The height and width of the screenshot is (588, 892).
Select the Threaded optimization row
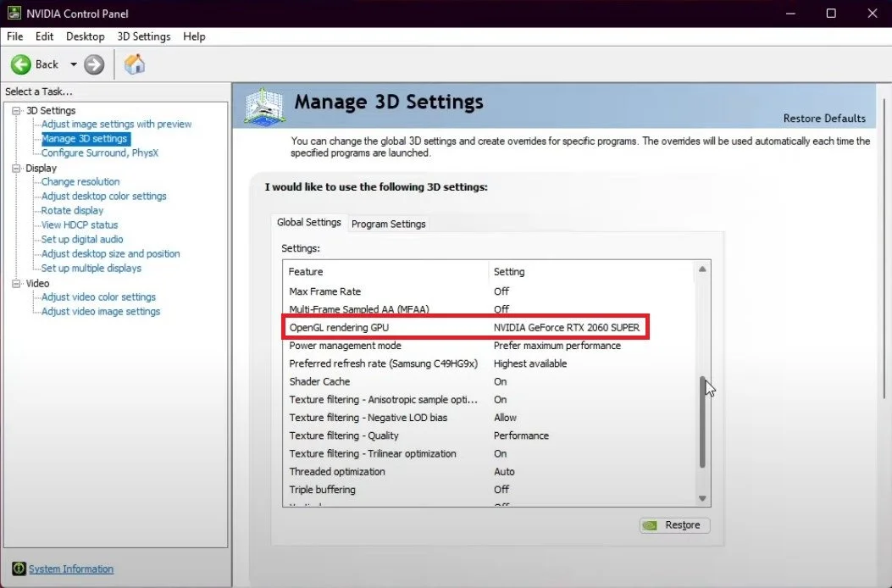click(x=490, y=472)
